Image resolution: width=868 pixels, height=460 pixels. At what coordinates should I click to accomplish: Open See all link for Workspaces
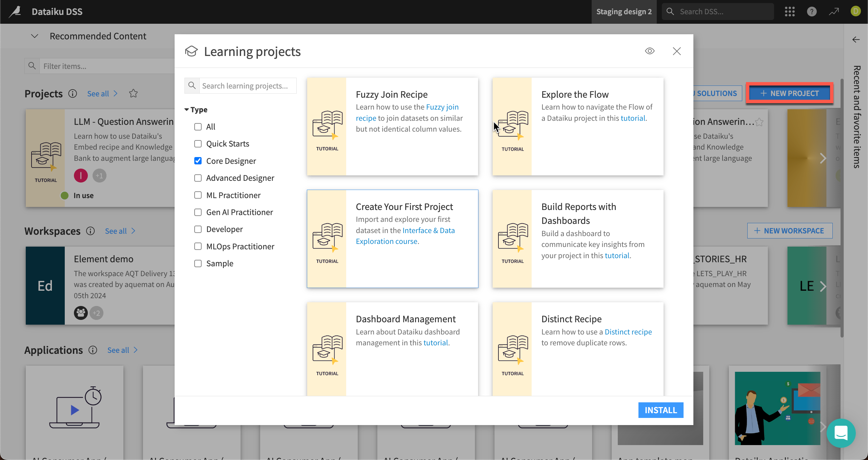tap(120, 231)
